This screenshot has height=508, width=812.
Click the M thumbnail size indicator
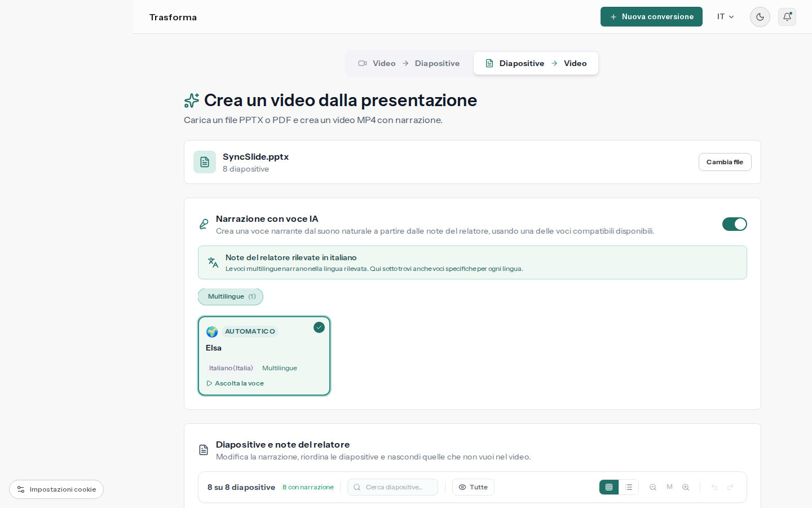669,487
